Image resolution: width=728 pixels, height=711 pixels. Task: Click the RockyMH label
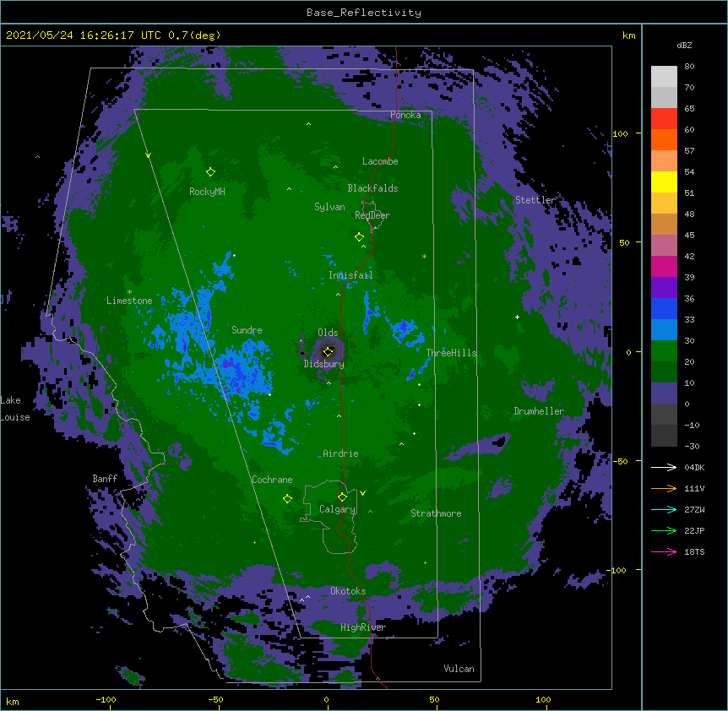[207, 192]
